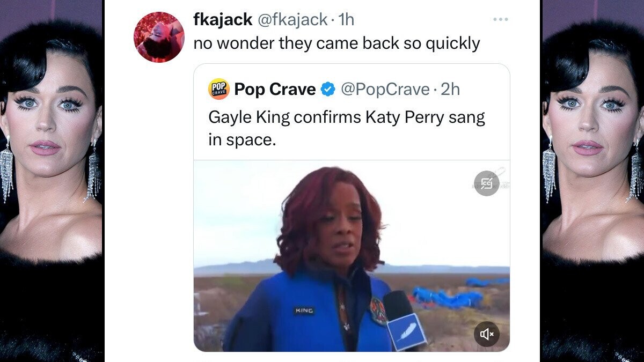Open the fkajack profile avatar
Screen dimensions: 644x362
pyautogui.click(x=159, y=37)
